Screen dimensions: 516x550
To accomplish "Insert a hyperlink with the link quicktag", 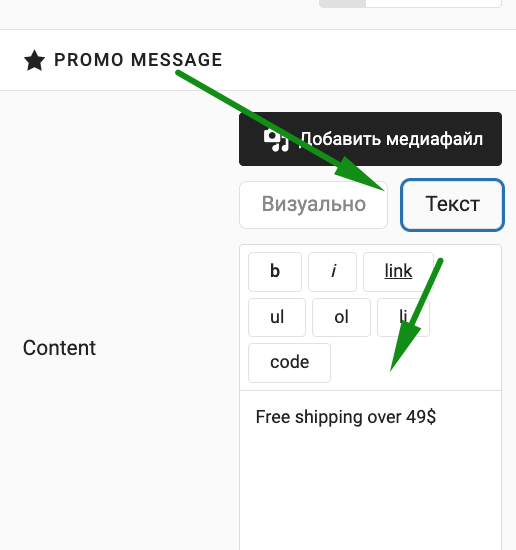I will pyautogui.click(x=398, y=272).
